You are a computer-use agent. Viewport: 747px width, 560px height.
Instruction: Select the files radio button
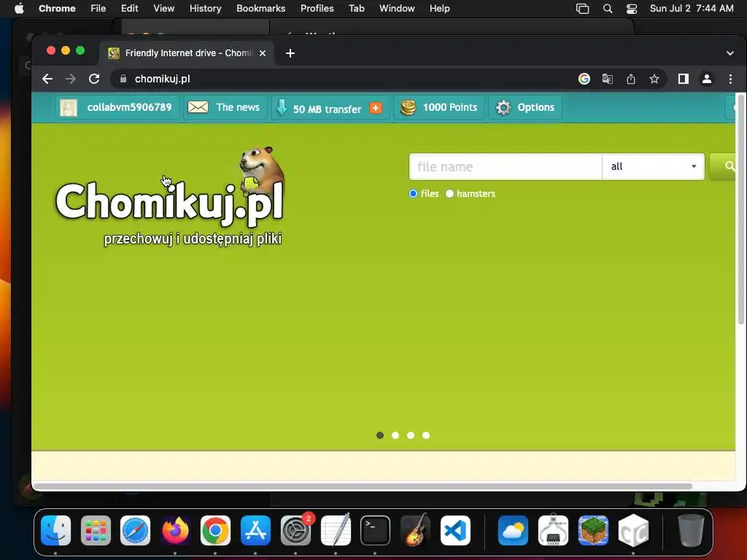click(413, 194)
